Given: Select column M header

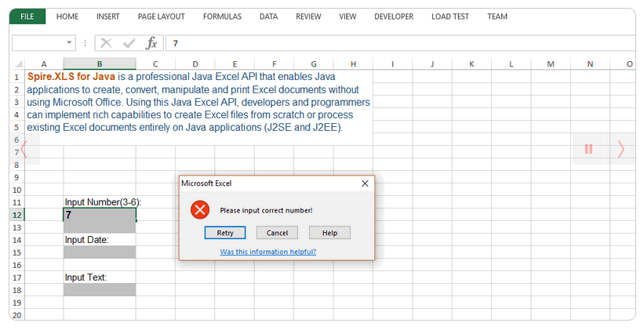Looking at the screenshot, I should coord(551,64).
